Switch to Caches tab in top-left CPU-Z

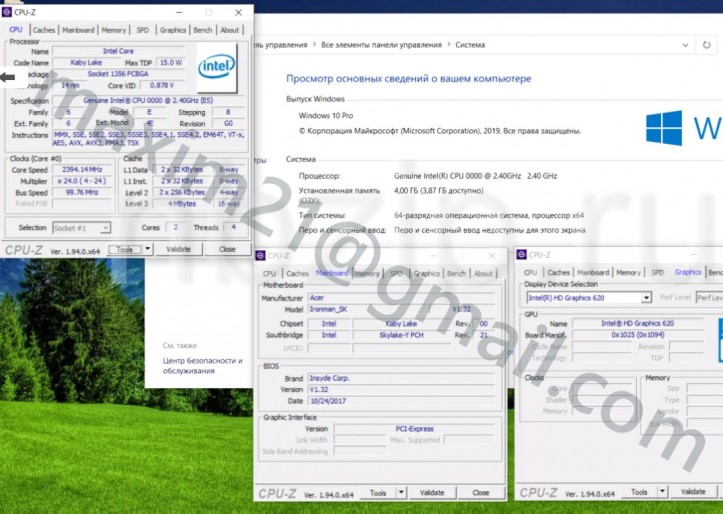44,30
